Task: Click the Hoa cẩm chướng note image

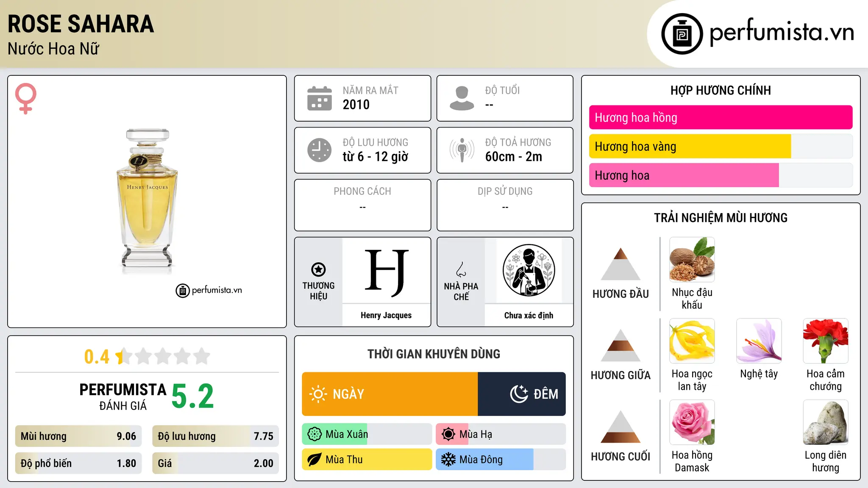Action: point(826,341)
